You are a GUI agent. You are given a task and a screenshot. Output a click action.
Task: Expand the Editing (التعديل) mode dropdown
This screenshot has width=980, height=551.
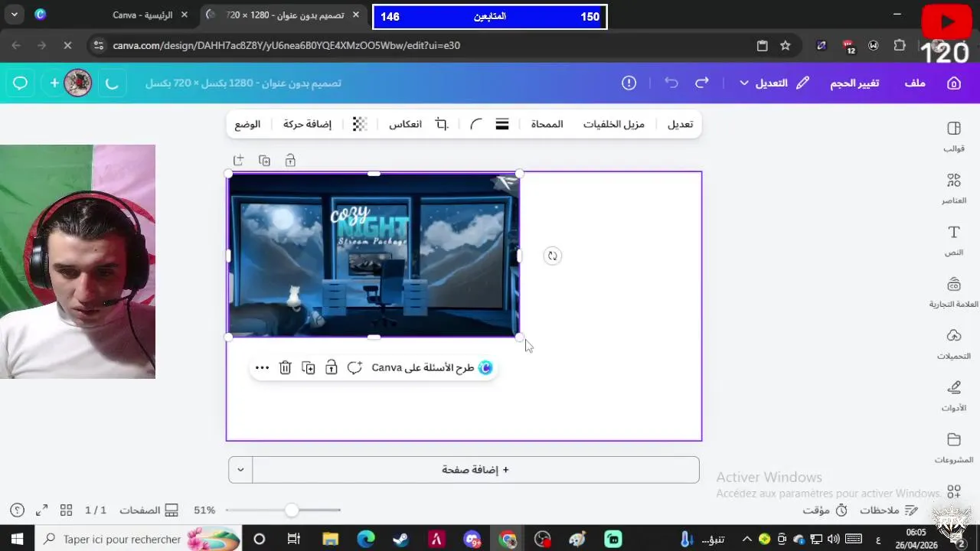(x=773, y=83)
